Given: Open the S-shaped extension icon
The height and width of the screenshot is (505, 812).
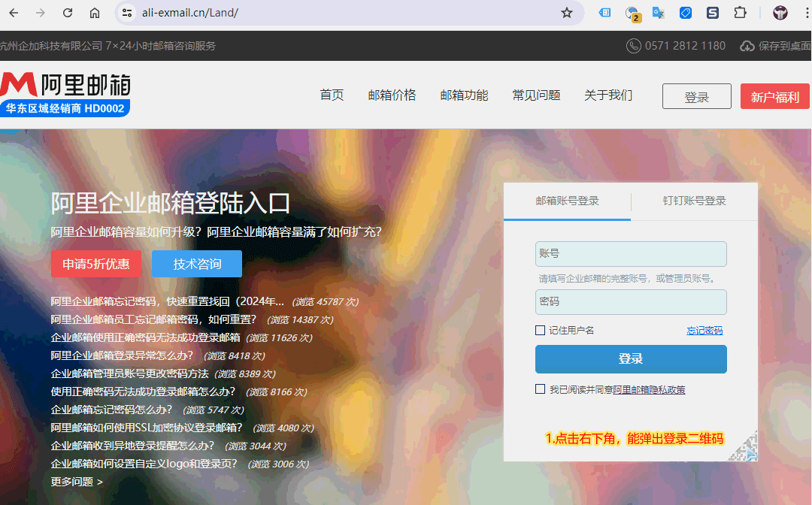Looking at the screenshot, I should [713, 13].
